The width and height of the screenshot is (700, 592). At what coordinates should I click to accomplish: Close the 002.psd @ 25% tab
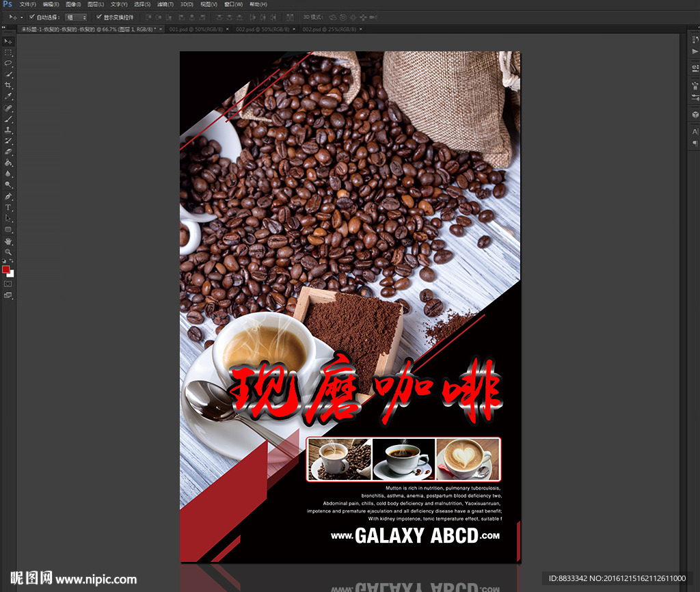[360, 29]
